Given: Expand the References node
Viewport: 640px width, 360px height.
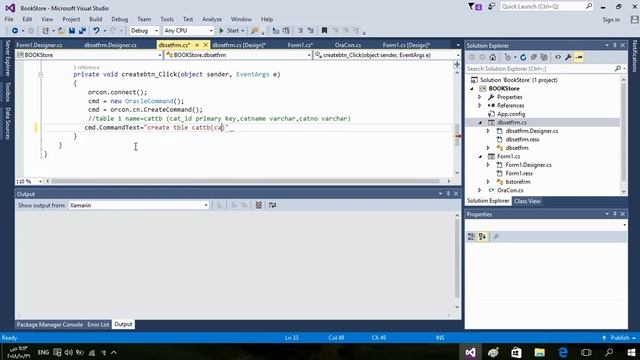Looking at the screenshot, I should click(x=480, y=105).
